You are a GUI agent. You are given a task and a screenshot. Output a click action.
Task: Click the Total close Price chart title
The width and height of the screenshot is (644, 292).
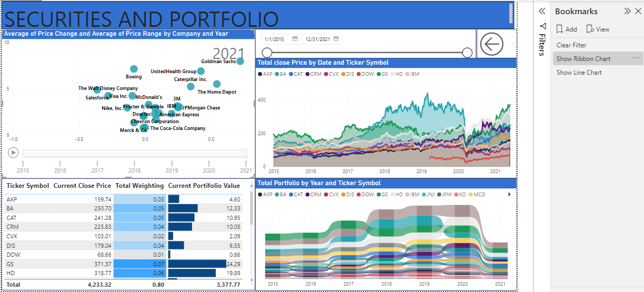point(323,63)
